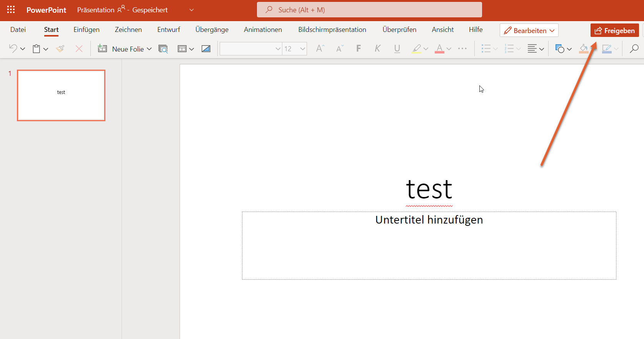Click the paste clipboard icon
This screenshot has width=644, height=339.
37,49
